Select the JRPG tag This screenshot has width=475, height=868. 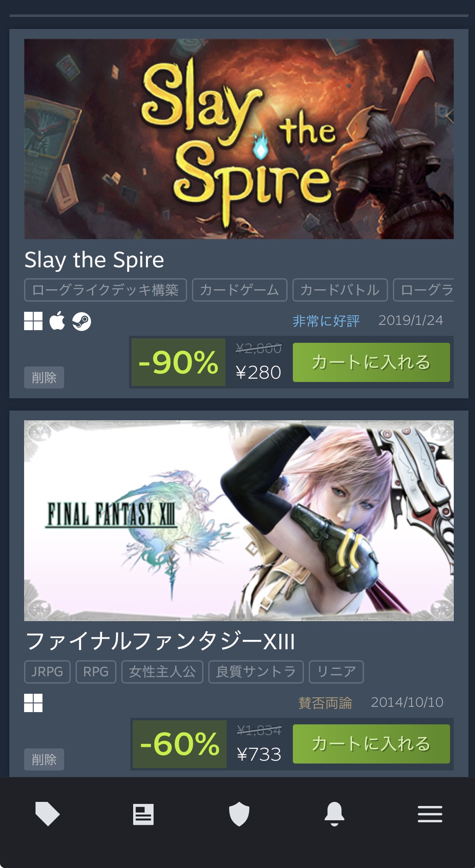point(47,672)
